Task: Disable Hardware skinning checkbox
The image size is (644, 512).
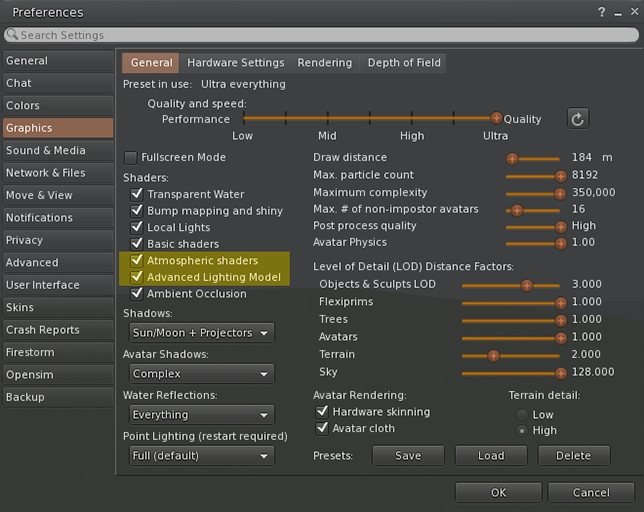Action: [x=322, y=412]
